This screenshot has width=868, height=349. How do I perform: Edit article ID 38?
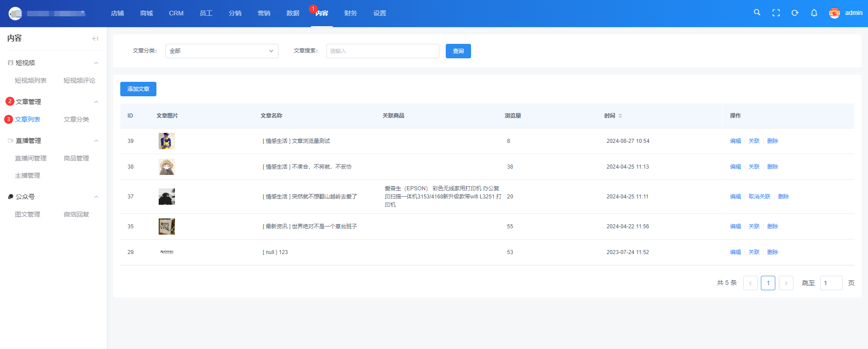[x=736, y=167]
